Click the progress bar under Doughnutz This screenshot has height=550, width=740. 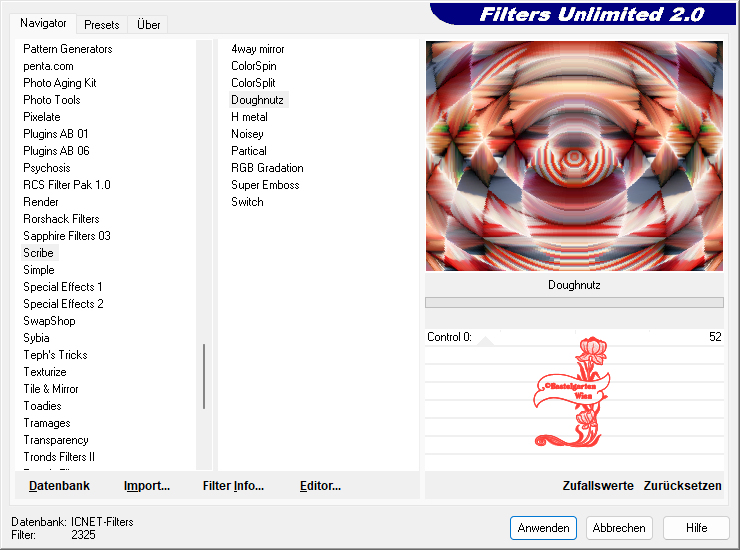pyautogui.click(x=574, y=303)
